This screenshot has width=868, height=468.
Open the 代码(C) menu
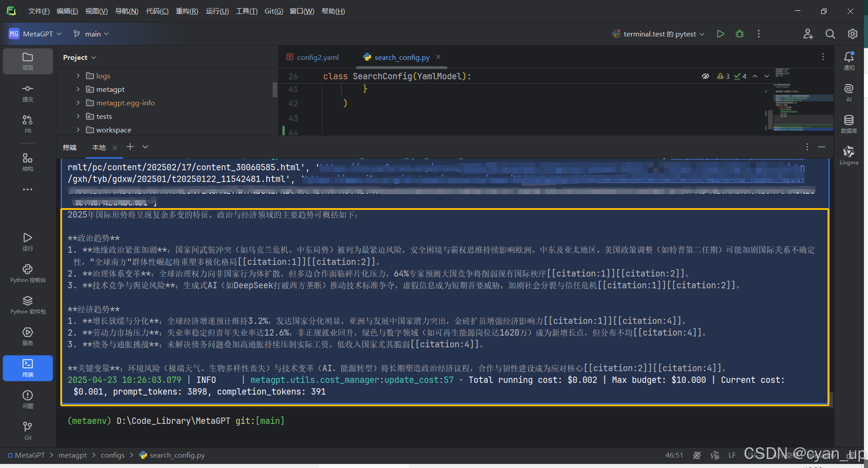(x=157, y=11)
